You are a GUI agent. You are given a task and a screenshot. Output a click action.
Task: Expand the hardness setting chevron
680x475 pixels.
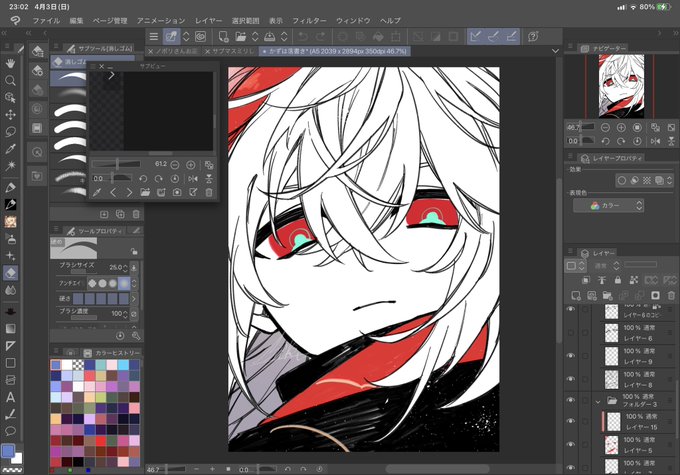[x=134, y=298]
